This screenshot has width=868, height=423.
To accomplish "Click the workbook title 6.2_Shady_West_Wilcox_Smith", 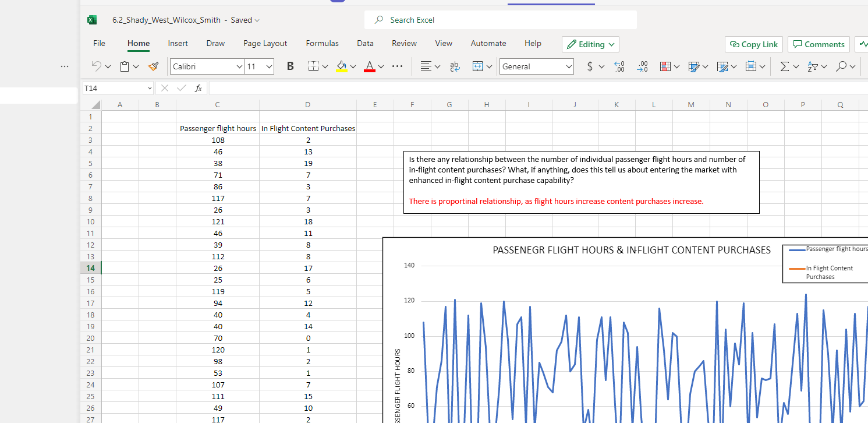I will click(x=166, y=20).
